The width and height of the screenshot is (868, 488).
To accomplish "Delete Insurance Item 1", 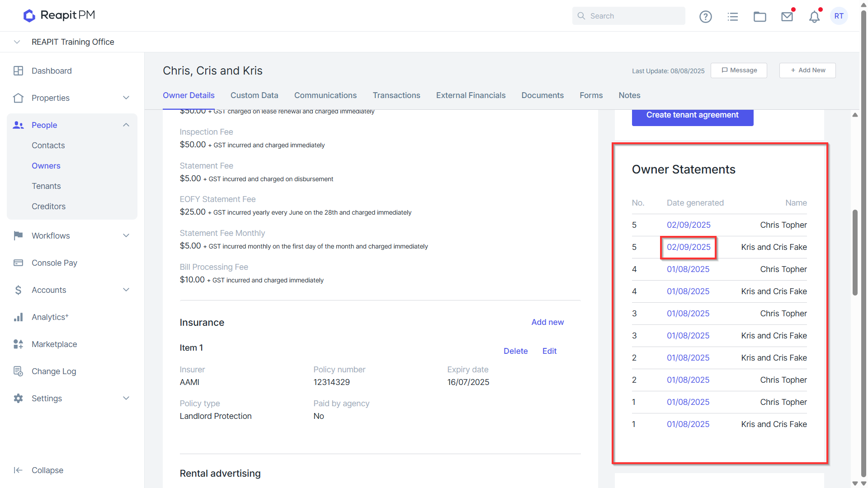I will pyautogui.click(x=515, y=351).
